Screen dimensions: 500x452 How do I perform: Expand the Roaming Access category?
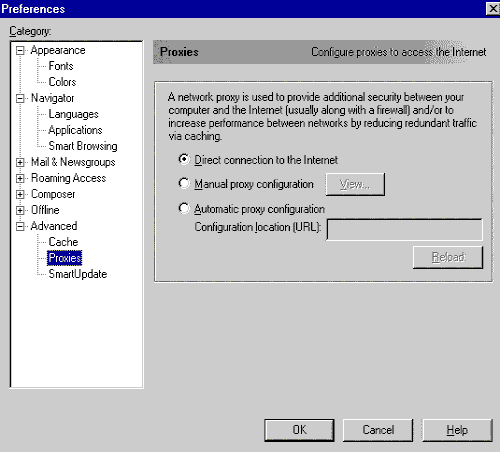20,178
